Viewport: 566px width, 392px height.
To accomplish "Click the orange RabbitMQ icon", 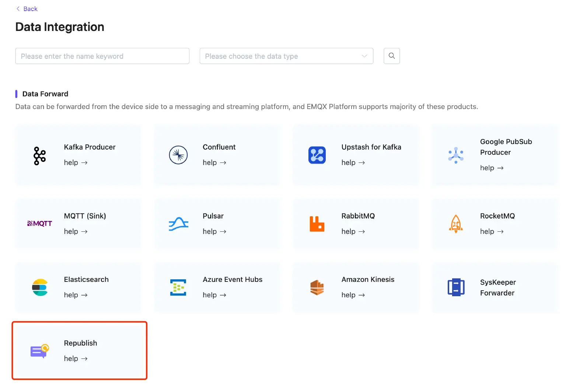I will [x=317, y=224].
